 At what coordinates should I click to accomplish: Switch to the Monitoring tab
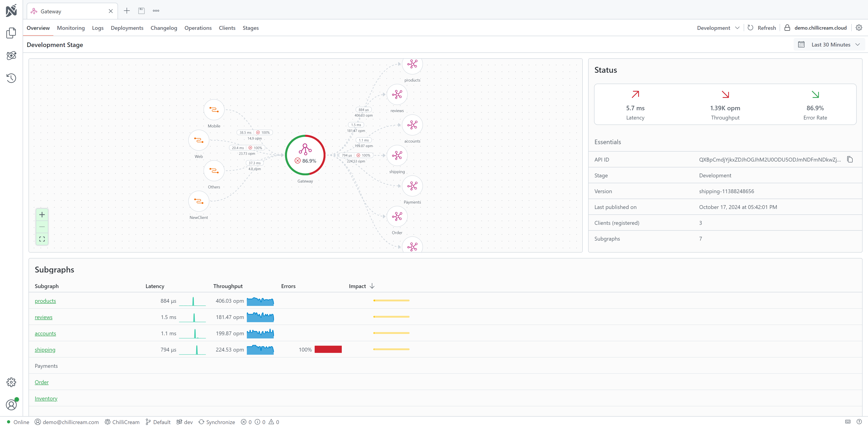coord(71,28)
